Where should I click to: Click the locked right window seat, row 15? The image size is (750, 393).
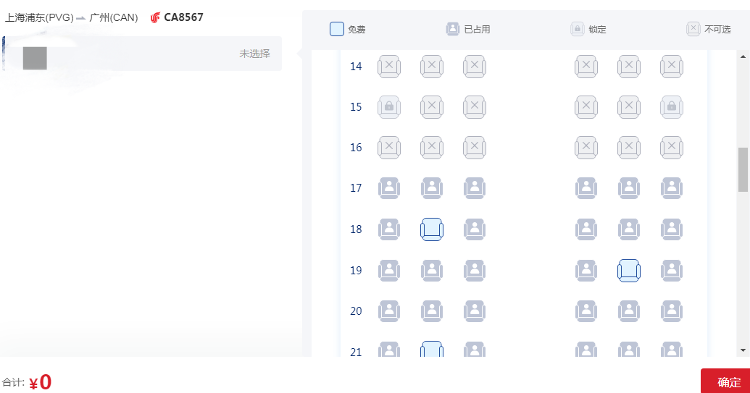(672, 107)
